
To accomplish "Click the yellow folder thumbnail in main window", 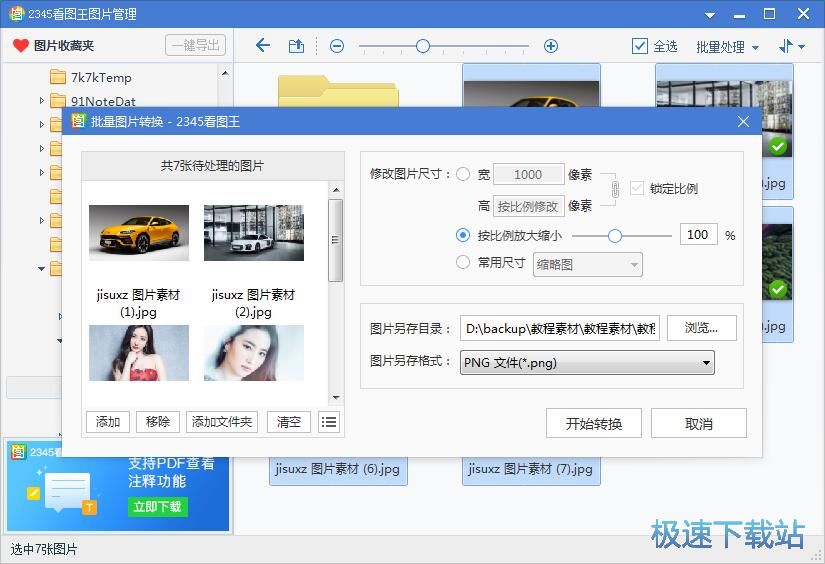I will coord(338,90).
